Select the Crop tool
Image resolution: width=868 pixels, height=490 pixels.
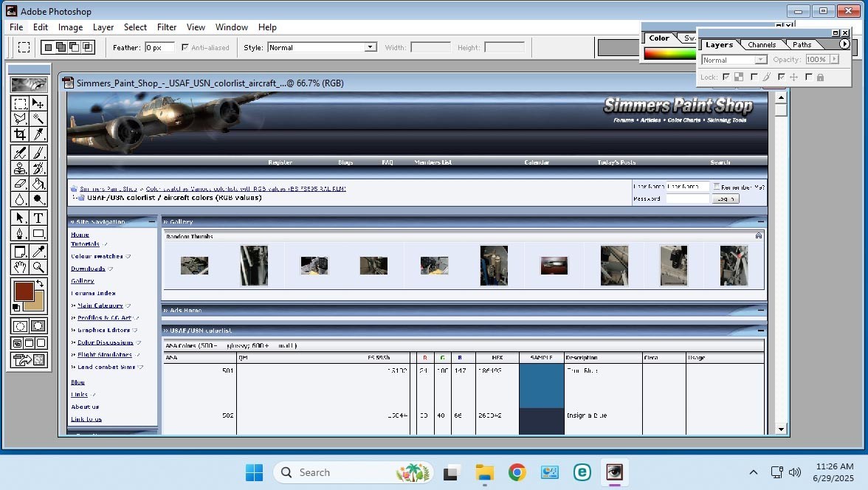[20, 134]
